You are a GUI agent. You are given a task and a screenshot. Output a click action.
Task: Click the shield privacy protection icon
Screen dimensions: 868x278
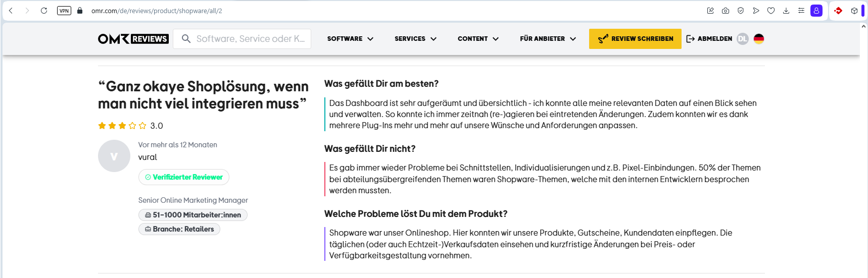pyautogui.click(x=741, y=11)
